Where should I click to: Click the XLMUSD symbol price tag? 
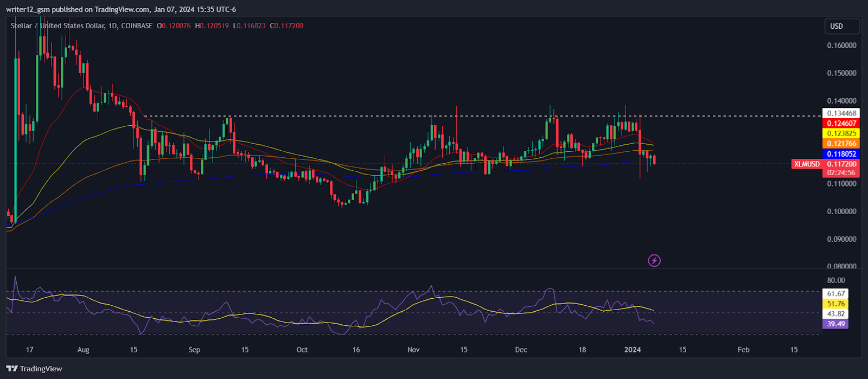[807, 164]
